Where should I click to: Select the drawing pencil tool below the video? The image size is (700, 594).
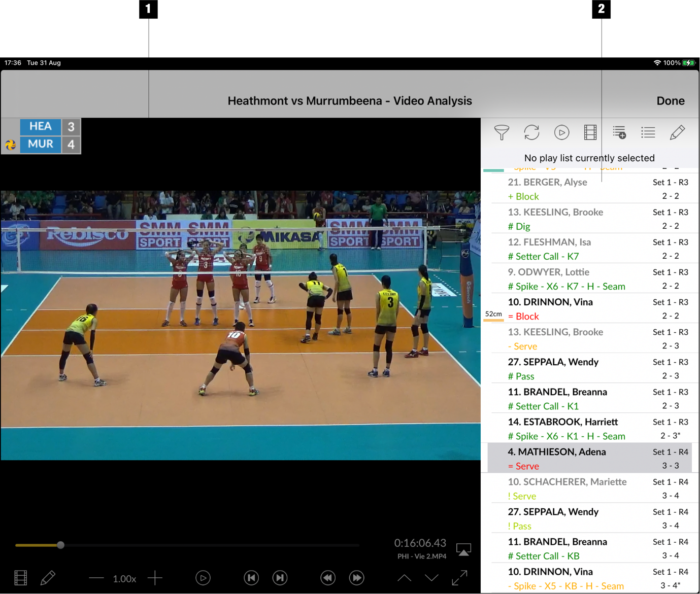[x=48, y=578]
